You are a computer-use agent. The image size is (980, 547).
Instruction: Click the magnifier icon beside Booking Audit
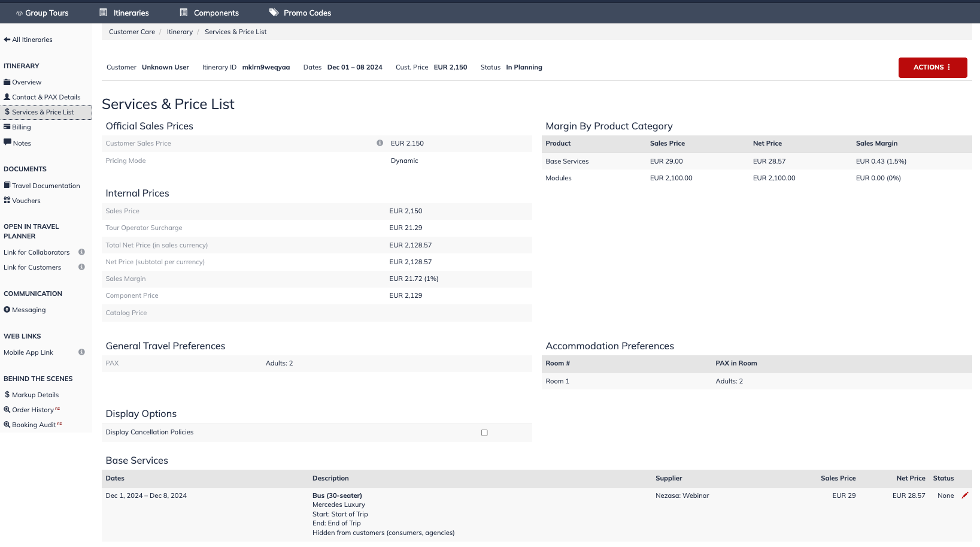[7, 425]
